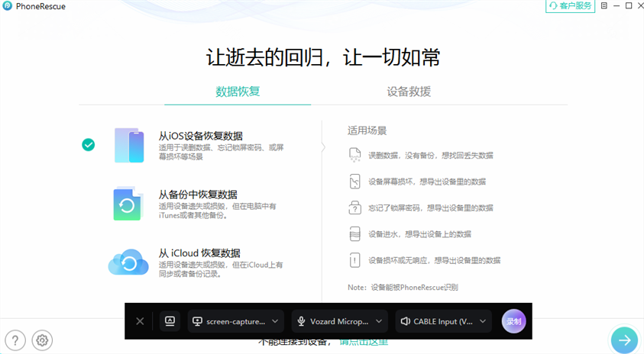Open the CABLE Input speaker dropdown
The height and width of the screenshot is (354, 644).
point(444,321)
